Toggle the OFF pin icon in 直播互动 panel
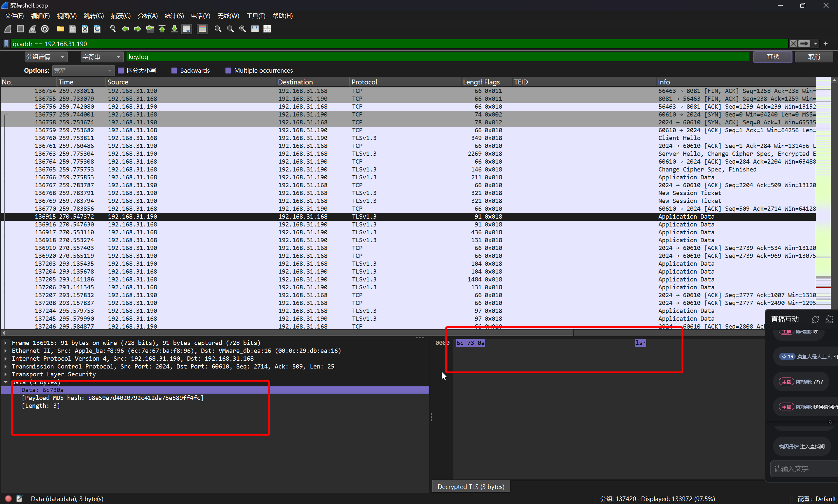The image size is (838, 504). (829, 319)
